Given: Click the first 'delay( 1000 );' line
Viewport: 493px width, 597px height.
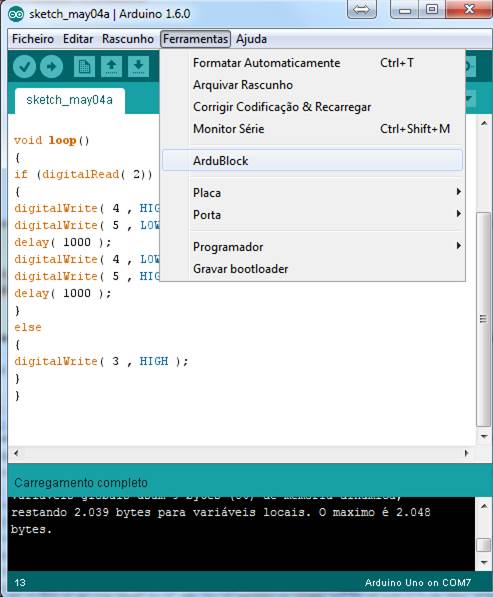Looking at the screenshot, I should [x=62, y=242].
